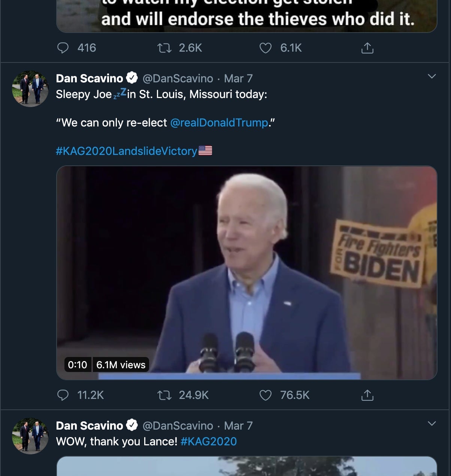This screenshot has width=451, height=476.
Task: Open Dan Scavino avatar on Sleepy Joe tweet
Action: pyautogui.click(x=30, y=89)
